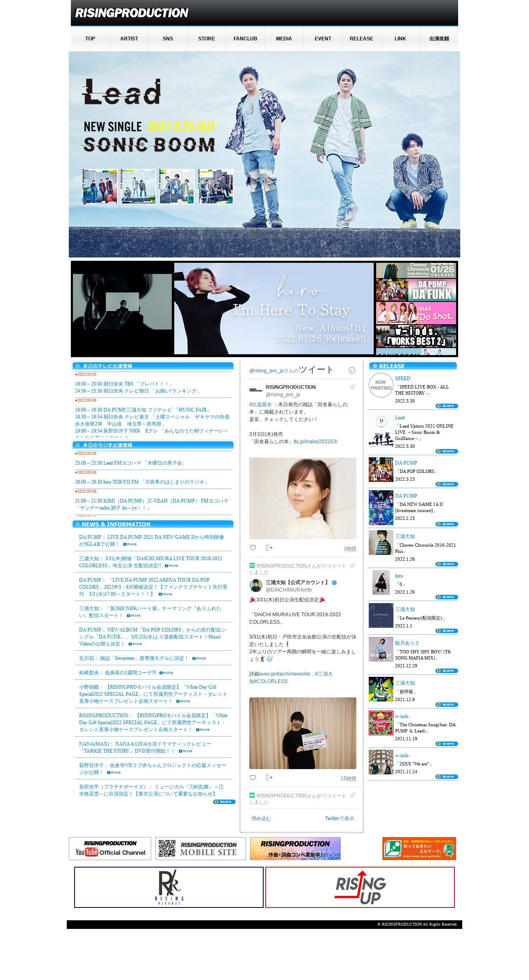The width and height of the screenshot is (529, 980).
Task: Click the Lead FMヨコハマ radio schedule entry
Action: [131, 463]
